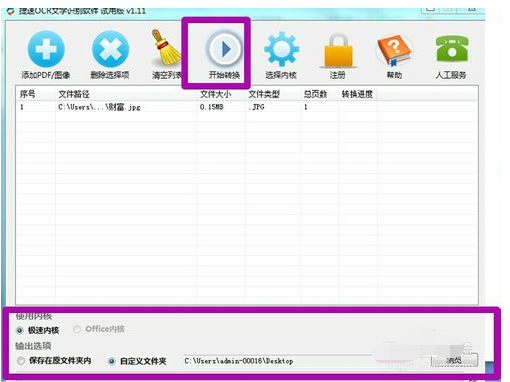Choose 保存在原文件夹内 output option
This screenshot has height=382, width=510.
coord(21,361)
